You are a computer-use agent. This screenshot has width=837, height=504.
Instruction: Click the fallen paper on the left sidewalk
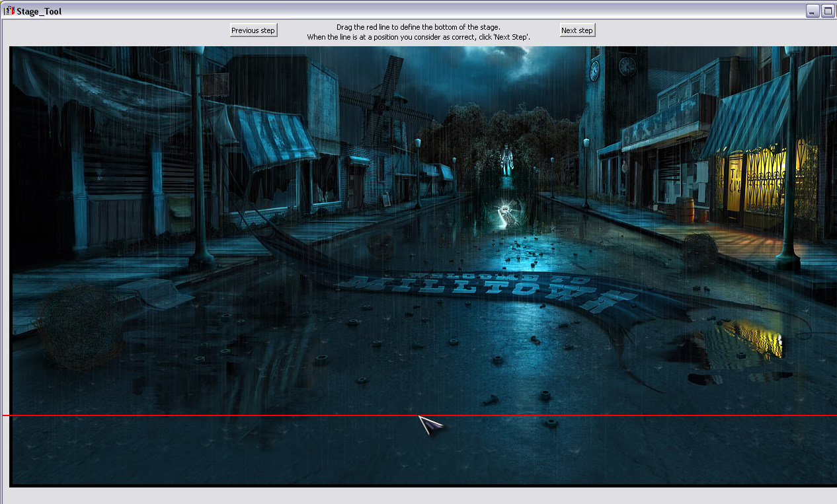(x=151, y=292)
